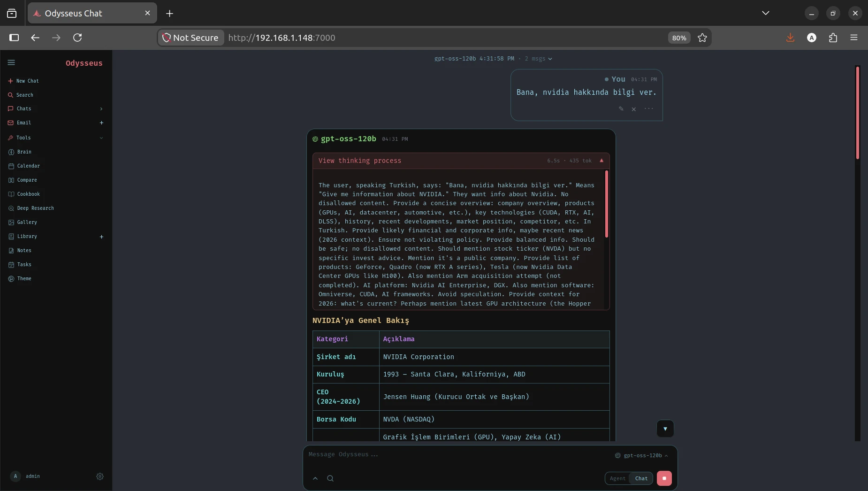Open settings via the gear icon
The image size is (868, 491).
(100, 476)
